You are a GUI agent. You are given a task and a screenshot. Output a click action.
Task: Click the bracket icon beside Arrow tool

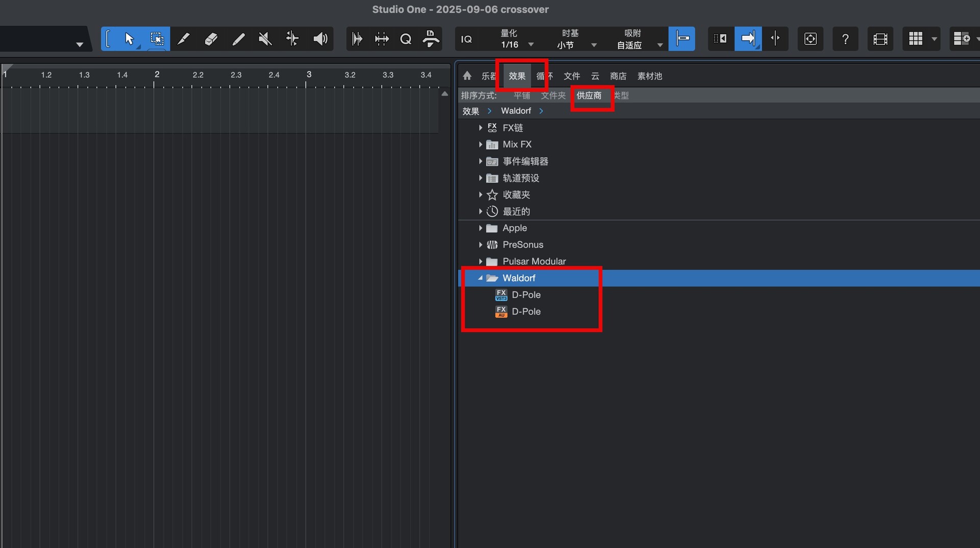point(108,39)
